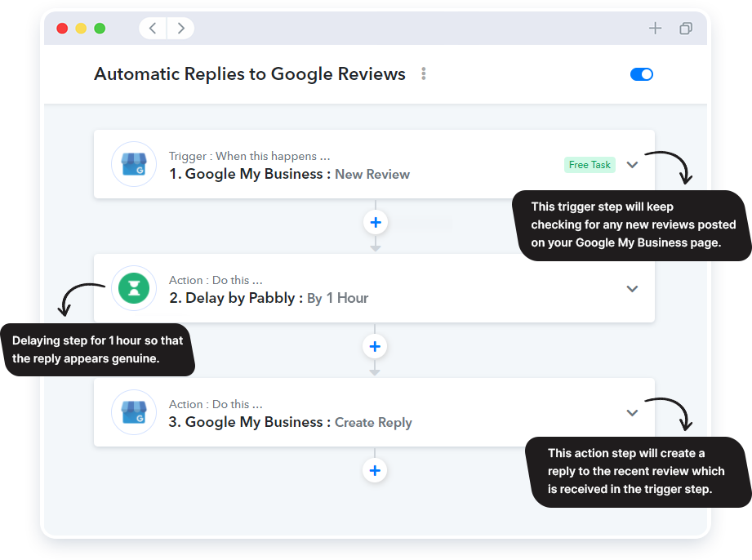Expand the Delay by Pabbly step chevron

point(632,289)
